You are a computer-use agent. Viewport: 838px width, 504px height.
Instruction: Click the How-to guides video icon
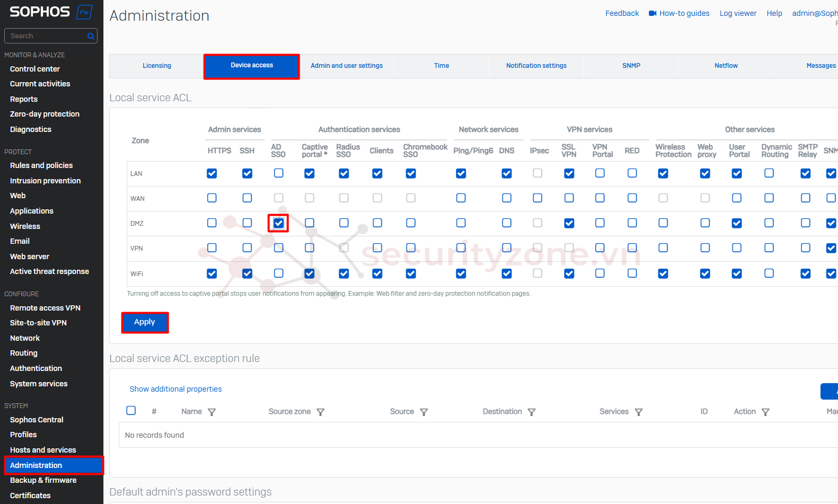point(652,13)
